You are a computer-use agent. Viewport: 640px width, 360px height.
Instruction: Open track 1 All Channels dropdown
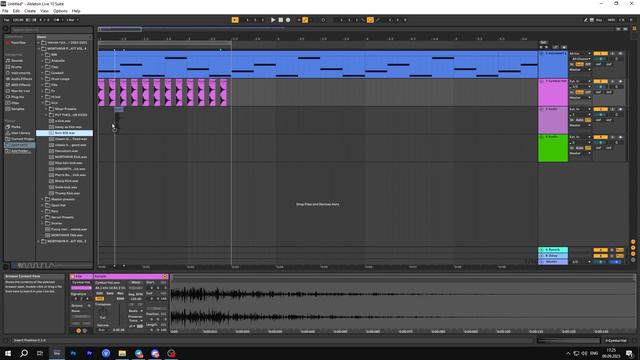[x=580, y=59]
